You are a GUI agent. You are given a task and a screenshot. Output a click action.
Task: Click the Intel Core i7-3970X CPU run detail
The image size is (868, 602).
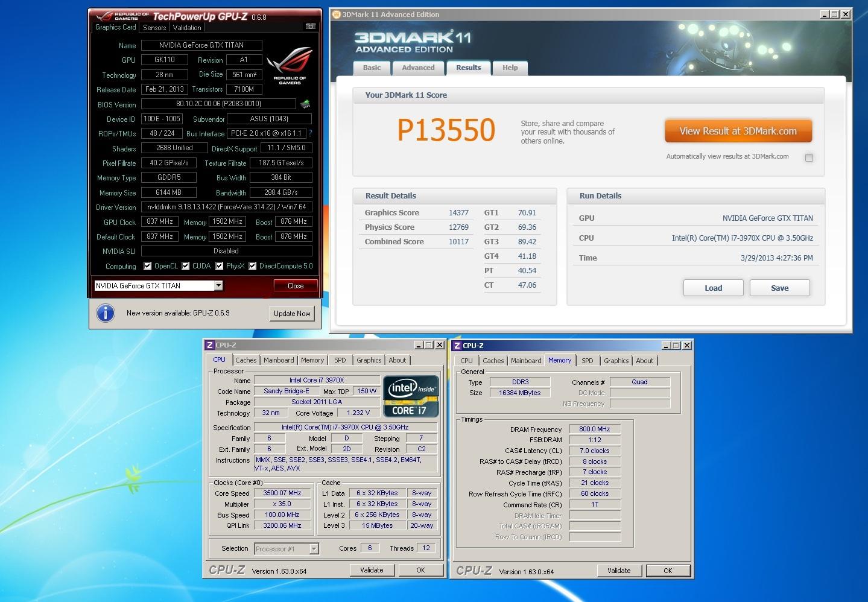pyautogui.click(x=742, y=238)
